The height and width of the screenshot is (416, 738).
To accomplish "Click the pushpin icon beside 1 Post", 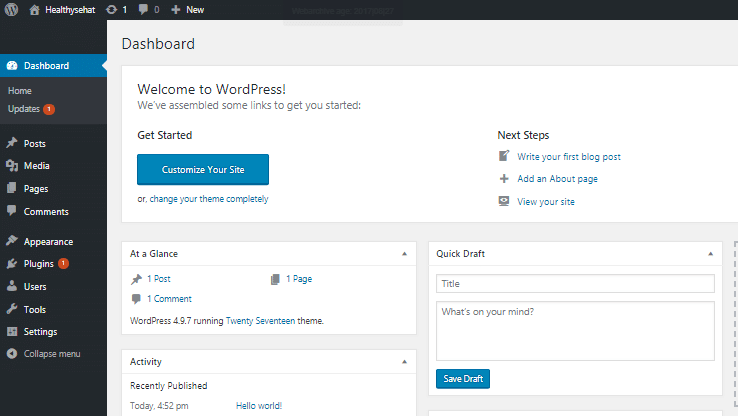I will (136, 280).
